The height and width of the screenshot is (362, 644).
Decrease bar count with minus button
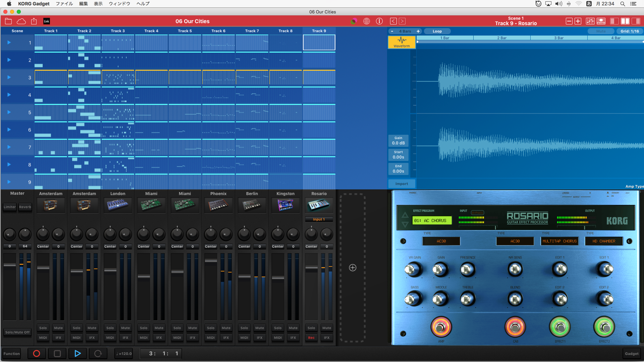click(392, 31)
